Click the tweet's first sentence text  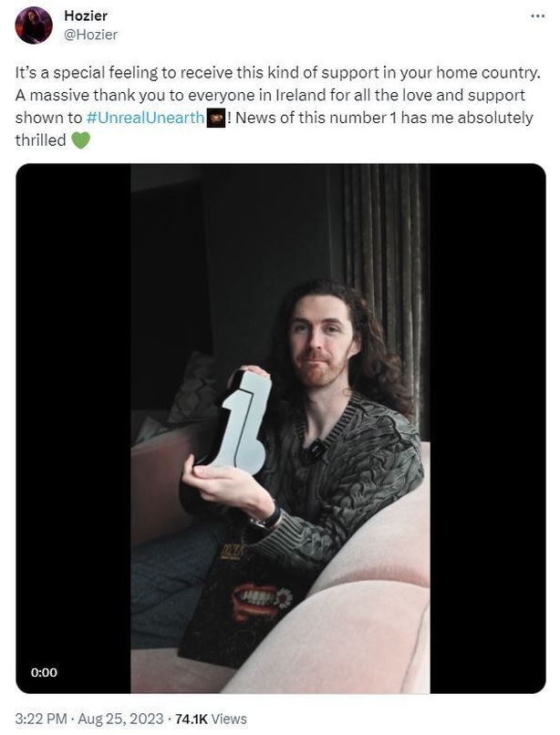[x=277, y=73]
